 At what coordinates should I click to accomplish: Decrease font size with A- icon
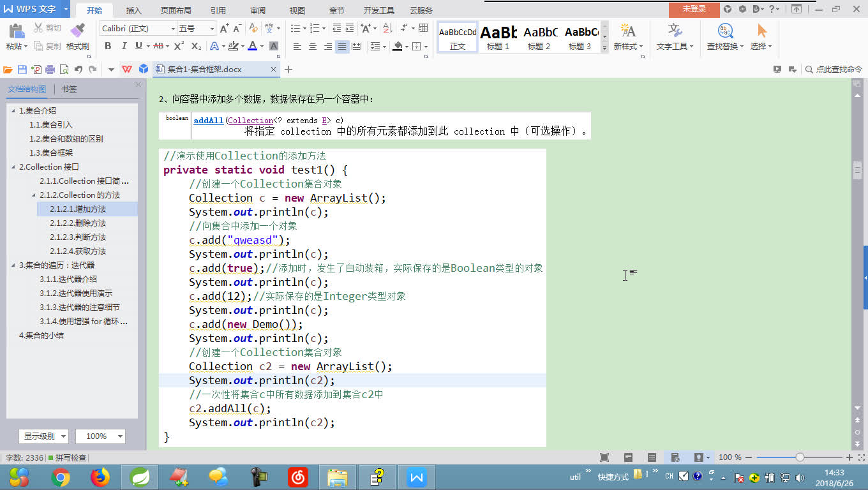click(x=237, y=29)
